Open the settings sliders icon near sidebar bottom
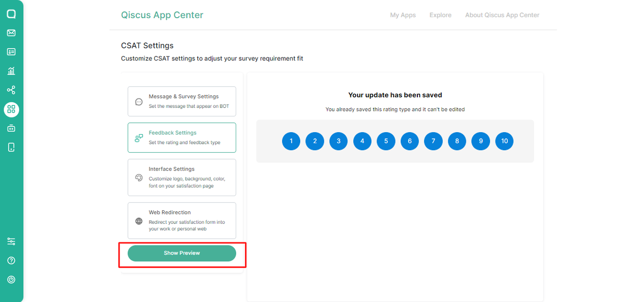Image resolution: width=644 pixels, height=302 pixels. 11,241
